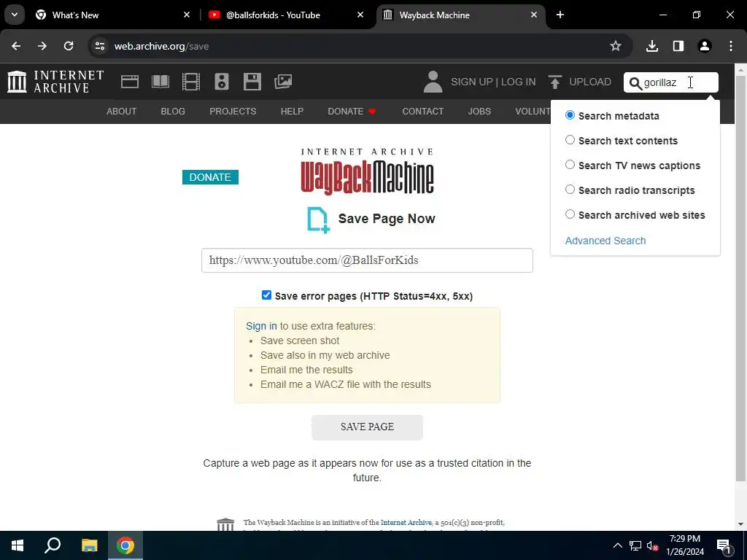Open Chrome side panel
This screenshot has height=560, width=747.
678,46
